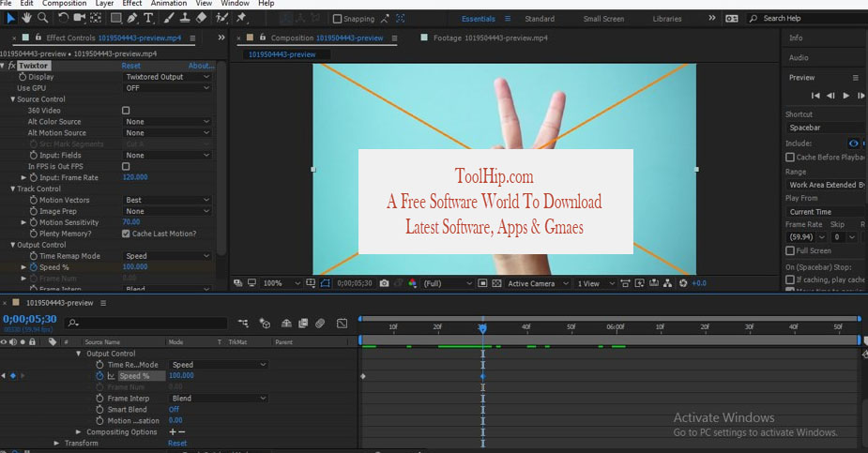The image size is (868, 453).
Task: Enable the motion blur icon in timeline
Action: coord(320,323)
